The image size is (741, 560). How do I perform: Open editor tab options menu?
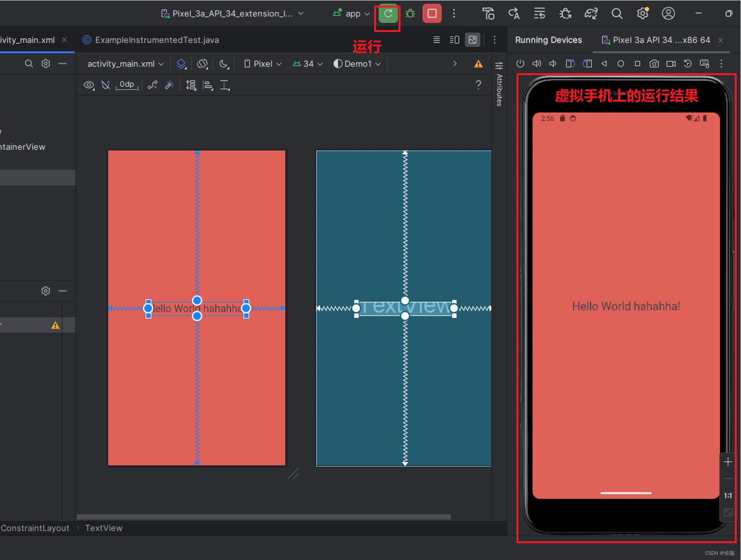click(495, 40)
